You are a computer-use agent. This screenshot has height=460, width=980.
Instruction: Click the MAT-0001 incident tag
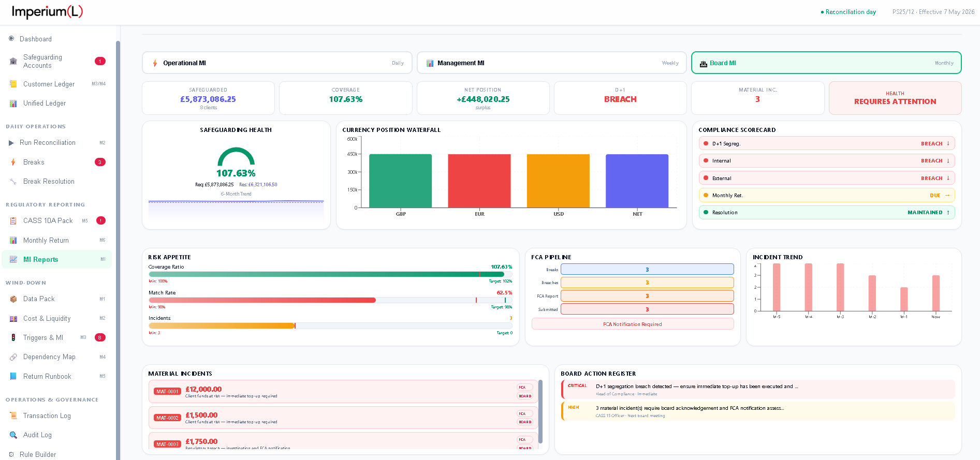point(167,392)
